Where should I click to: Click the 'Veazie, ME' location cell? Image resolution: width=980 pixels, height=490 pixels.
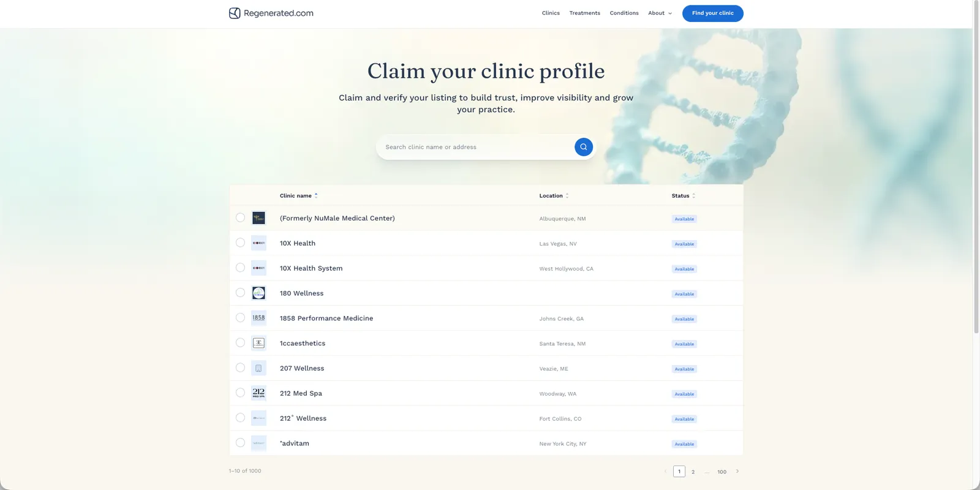[554, 369]
